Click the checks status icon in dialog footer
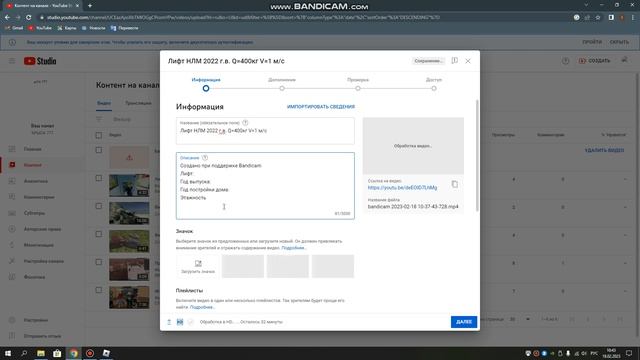640x360 pixels. click(x=191, y=322)
